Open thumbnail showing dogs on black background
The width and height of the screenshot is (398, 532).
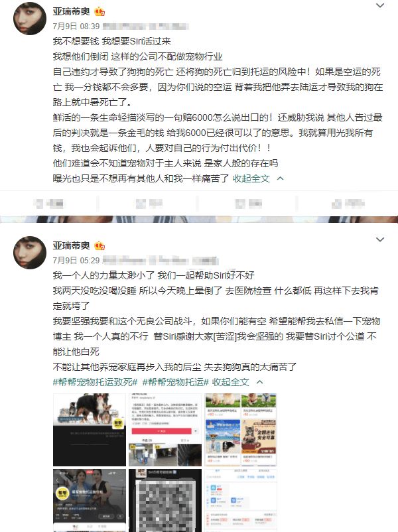coord(90,430)
